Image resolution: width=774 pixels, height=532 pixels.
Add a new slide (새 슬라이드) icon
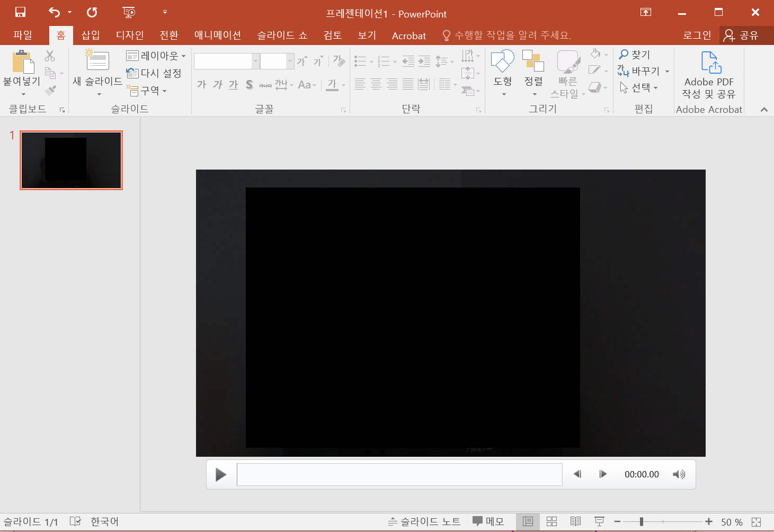pos(97,61)
